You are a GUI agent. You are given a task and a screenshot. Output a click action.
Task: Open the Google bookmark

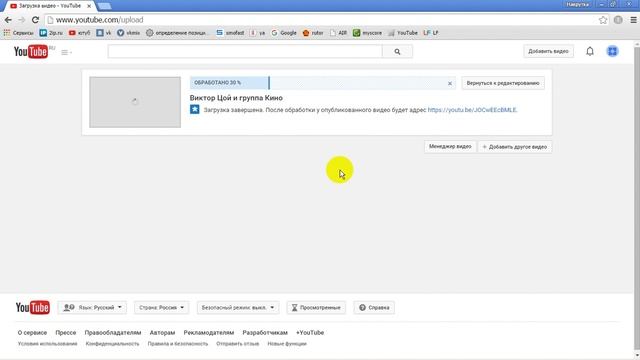284,33
